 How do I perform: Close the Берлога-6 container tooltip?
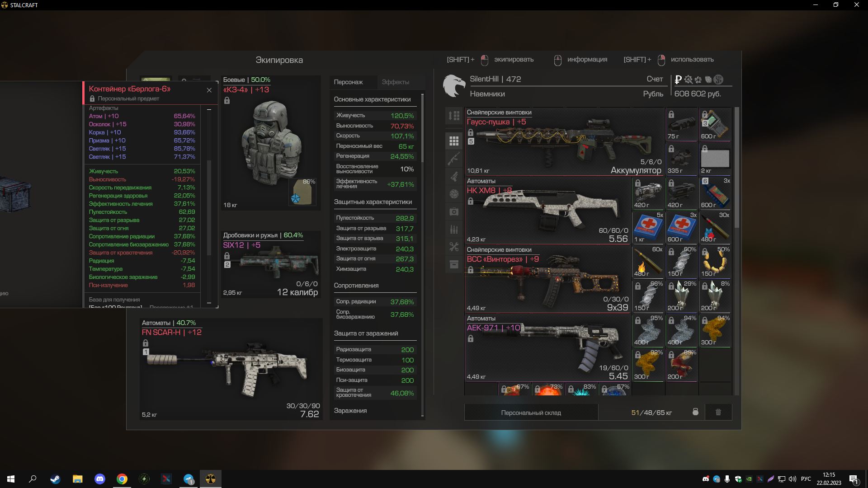click(x=209, y=90)
